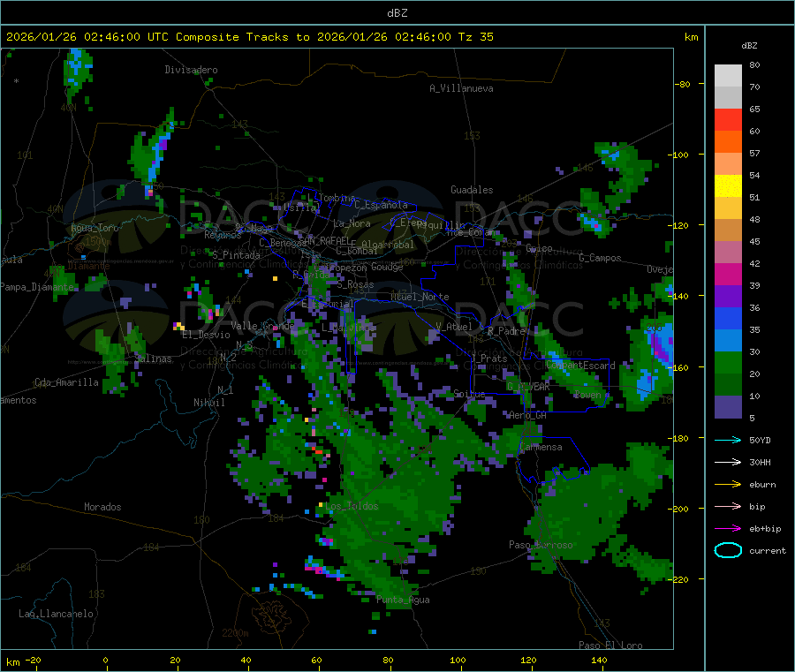Image resolution: width=795 pixels, height=672 pixels.
Task: Click the dBZ title at top
Action: pos(397,13)
